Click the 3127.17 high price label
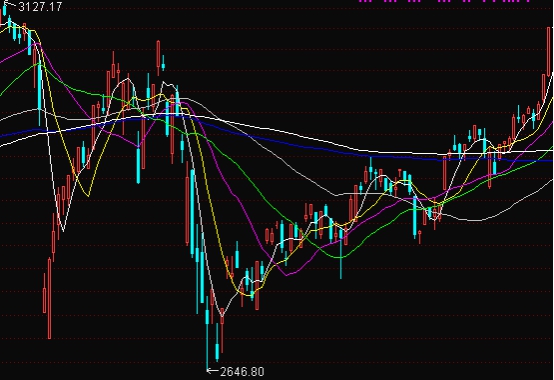This screenshot has height=380, width=554. coord(40,6)
